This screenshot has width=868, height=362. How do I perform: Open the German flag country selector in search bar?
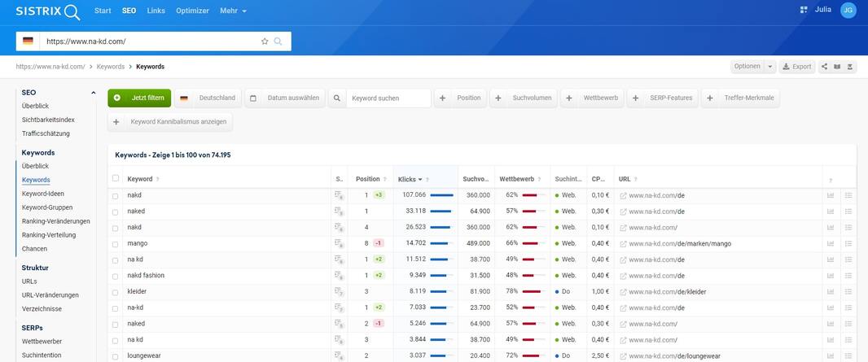28,41
